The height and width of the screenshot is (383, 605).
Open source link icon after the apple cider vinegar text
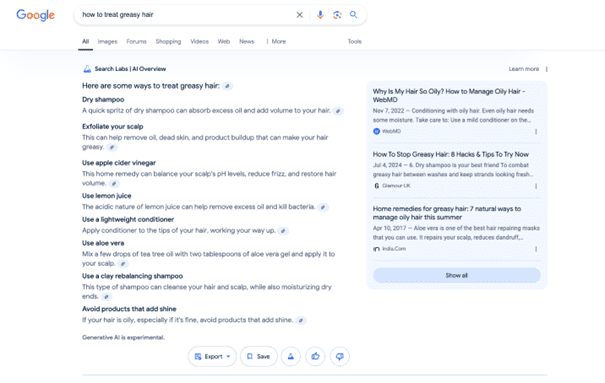click(x=114, y=184)
